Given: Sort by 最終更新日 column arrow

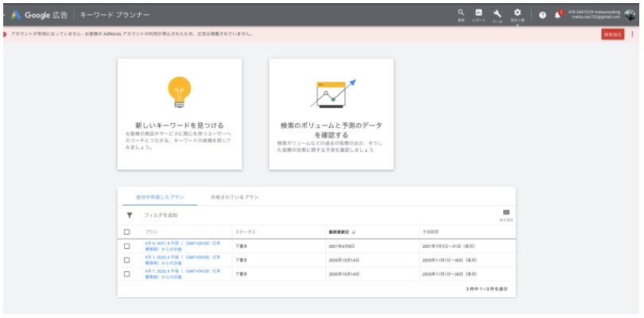Looking at the screenshot, I should pyautogui.click(x=355, y=232).
